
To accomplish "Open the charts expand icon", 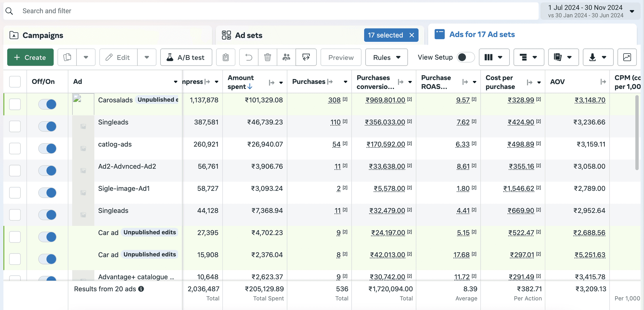I will [x=627, y=57].
